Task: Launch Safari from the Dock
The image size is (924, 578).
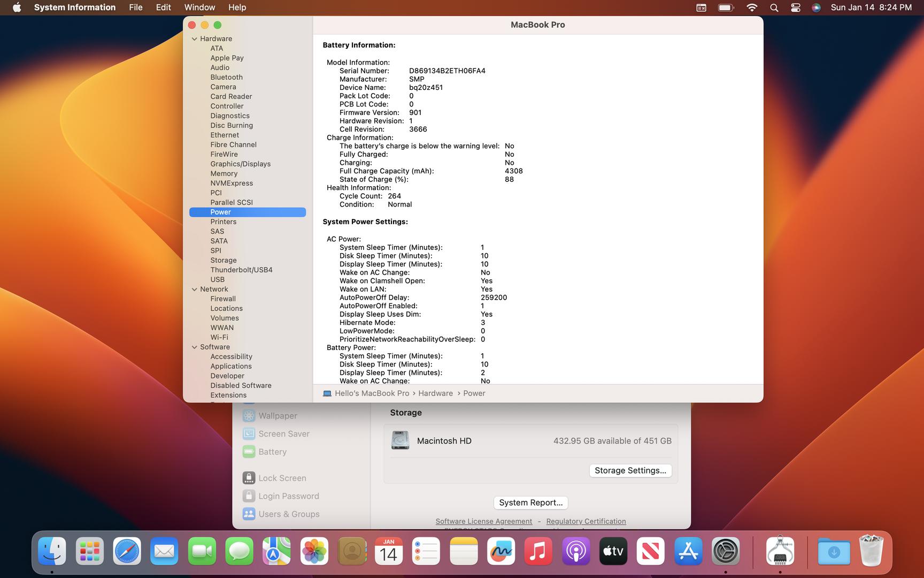Action: 127,551
